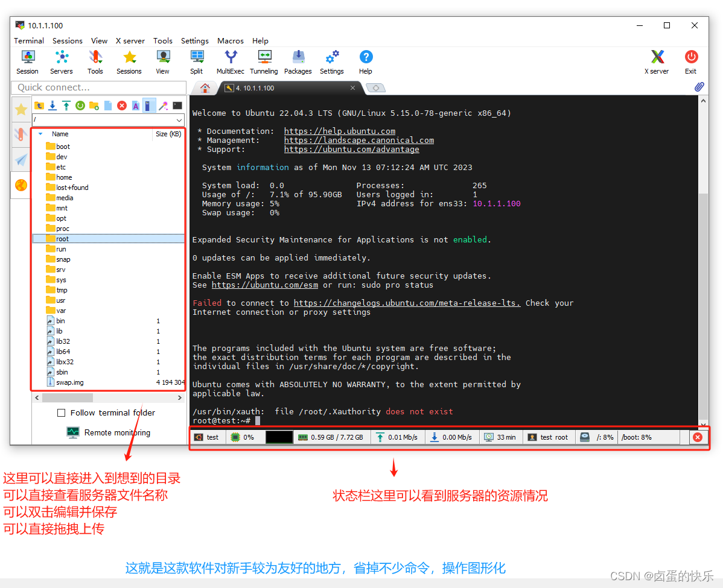Click the magic wand icon in SFTP toolbar
The width and height of the screenshot is (723, 588).
coord(163,106)
